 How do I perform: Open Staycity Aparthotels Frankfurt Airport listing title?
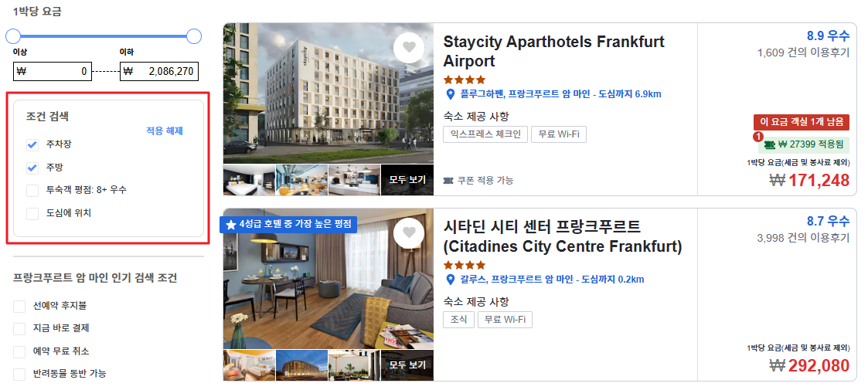[553, 51]
